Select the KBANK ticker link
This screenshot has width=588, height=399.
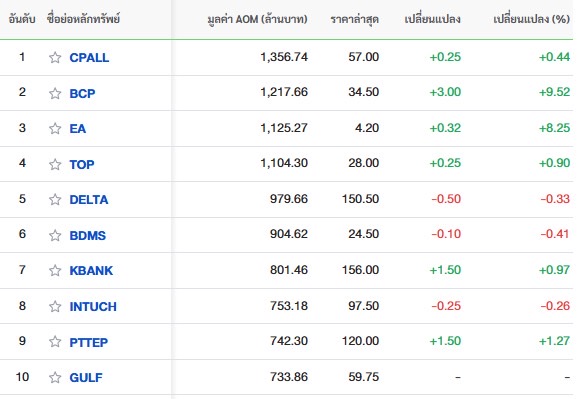click(x=91, y=270)
